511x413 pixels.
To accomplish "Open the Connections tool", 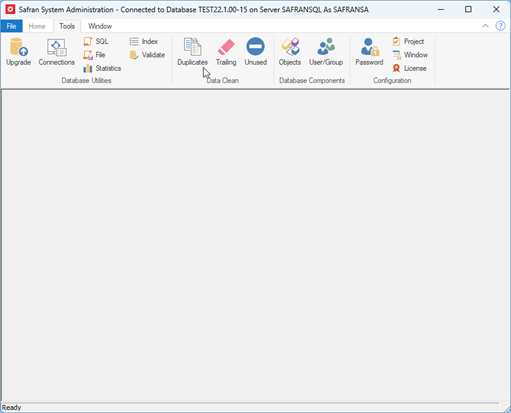I will tap(56, 52).
